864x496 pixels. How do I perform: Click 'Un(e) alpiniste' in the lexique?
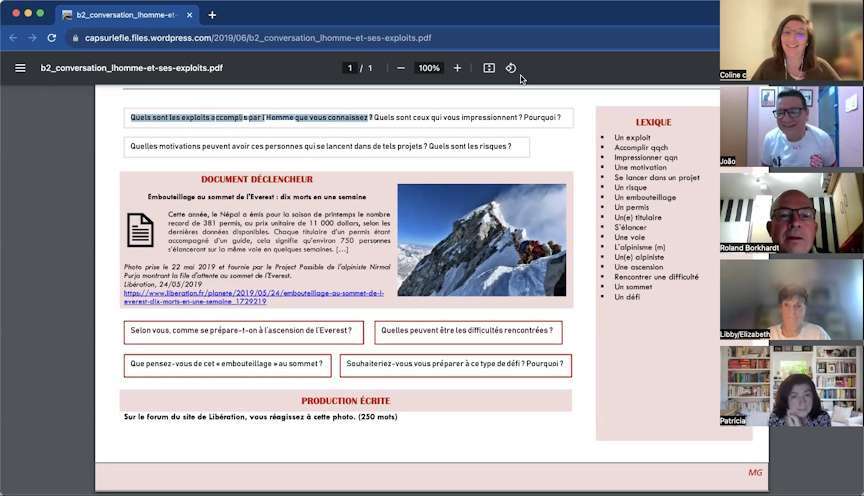tap(639, 257)
